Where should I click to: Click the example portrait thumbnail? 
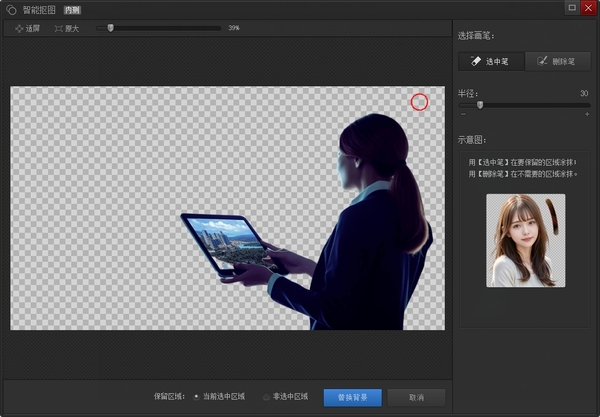[525, 239]
